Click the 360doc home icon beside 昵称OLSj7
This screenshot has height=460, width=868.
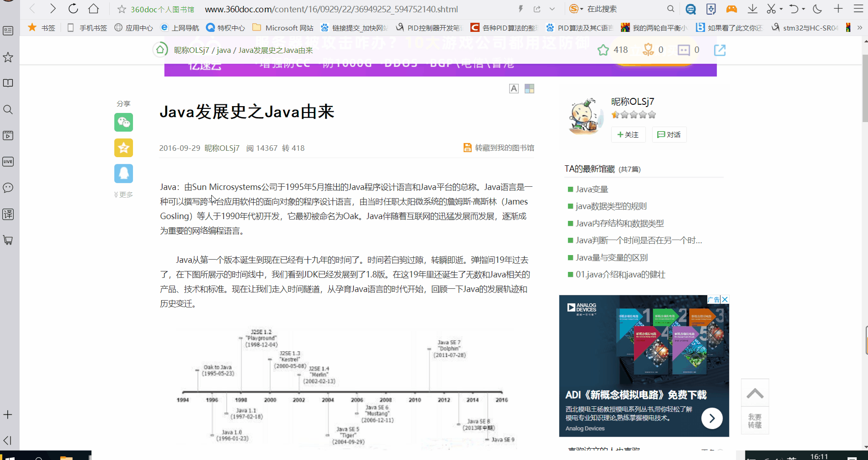coord(160,49)
